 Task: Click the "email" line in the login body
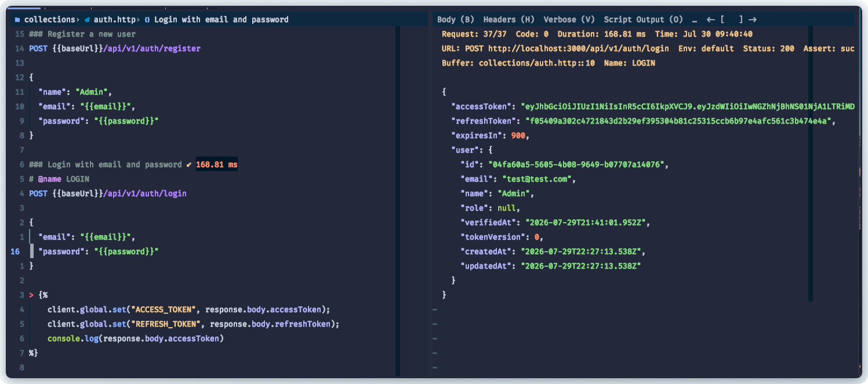[x=87, y=237]
